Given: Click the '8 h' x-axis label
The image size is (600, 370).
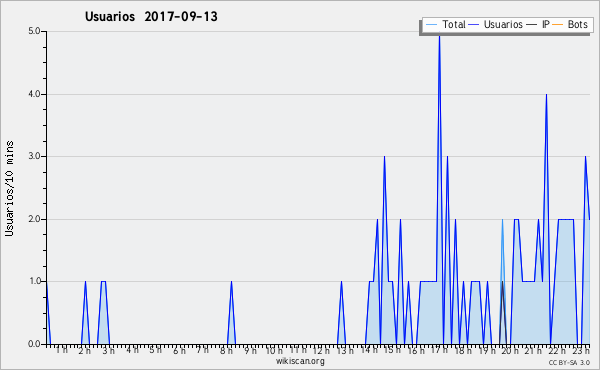Looking at the screenshot, I should 226,350.
